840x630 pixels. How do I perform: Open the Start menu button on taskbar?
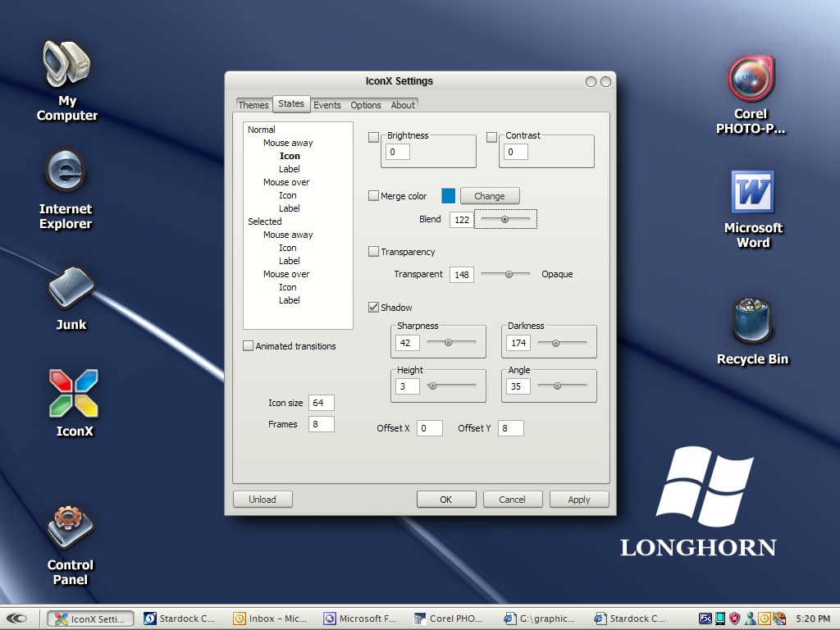click(16, 619)
